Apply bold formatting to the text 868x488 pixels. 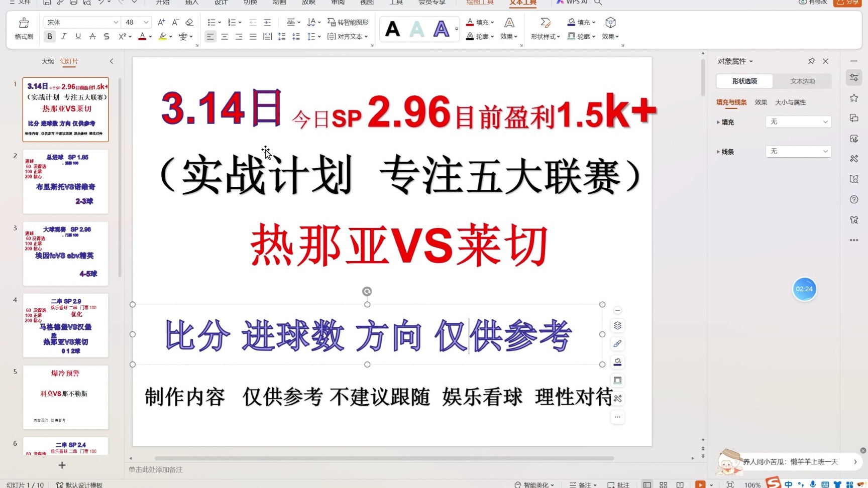tap(49, 36)
